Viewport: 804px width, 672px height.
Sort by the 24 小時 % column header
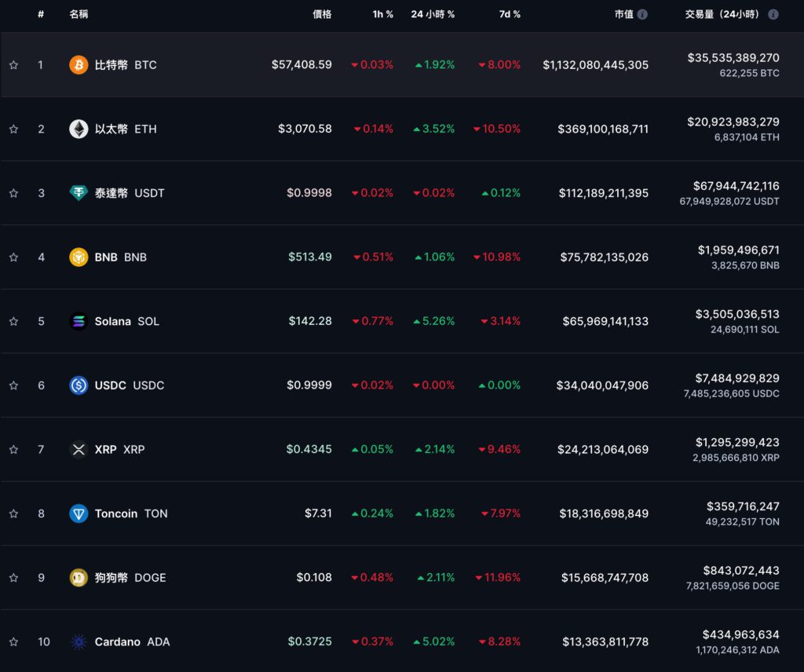coord(433,14)
